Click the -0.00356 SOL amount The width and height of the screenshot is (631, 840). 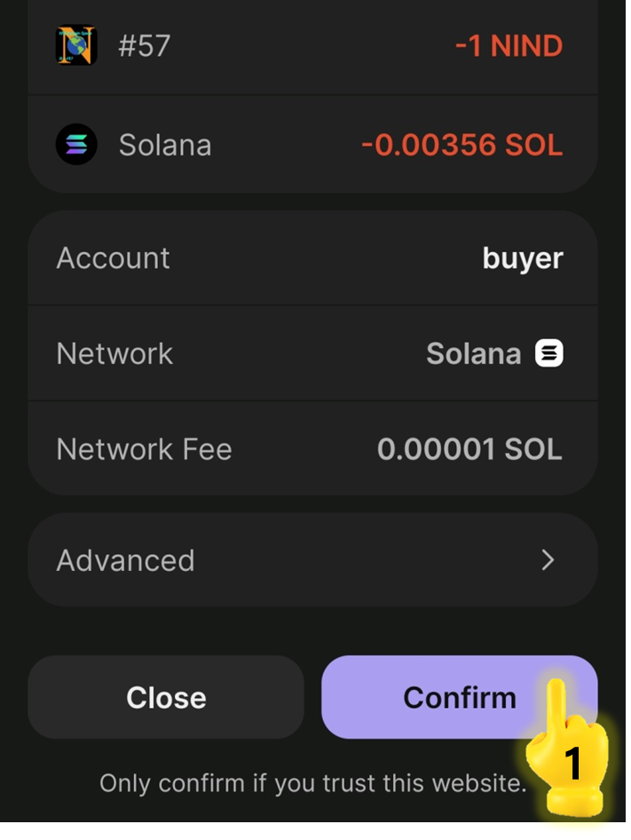(461, 145)
